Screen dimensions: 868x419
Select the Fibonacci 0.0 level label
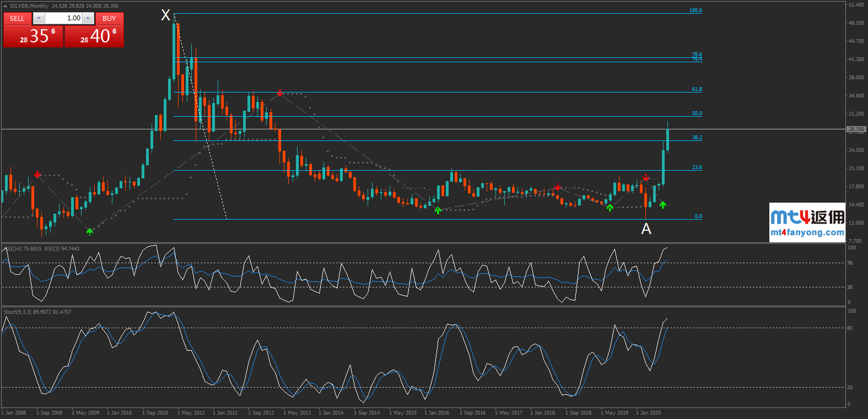click(x=698, y=216)
